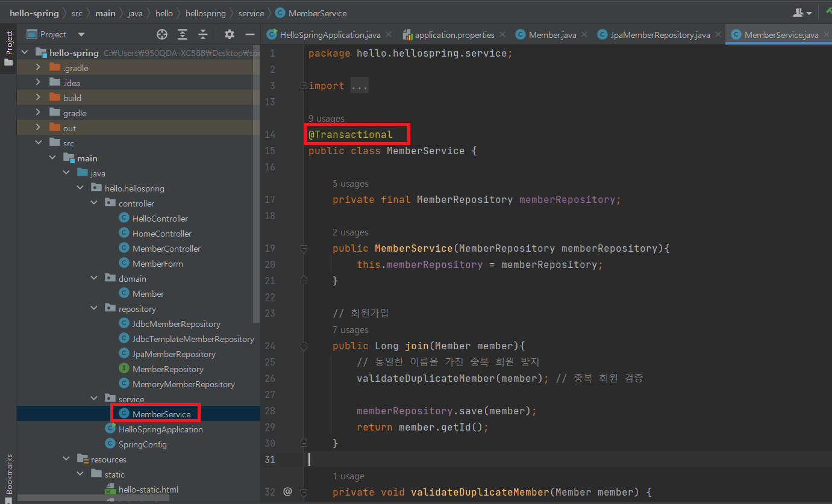
Task: Select HelloController class in tree
Action: point(160,219)
